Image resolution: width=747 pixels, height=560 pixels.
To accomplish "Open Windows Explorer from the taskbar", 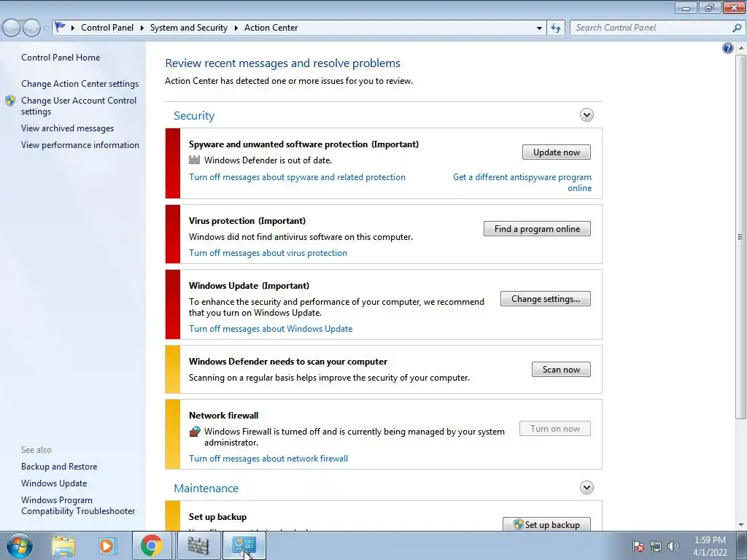I will [64, 545].
